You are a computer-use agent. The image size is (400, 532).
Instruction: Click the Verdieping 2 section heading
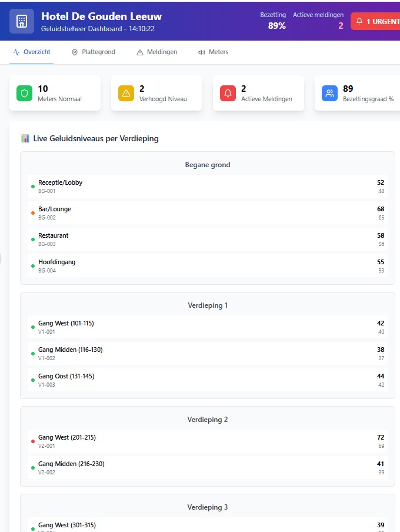click(207, 420)
